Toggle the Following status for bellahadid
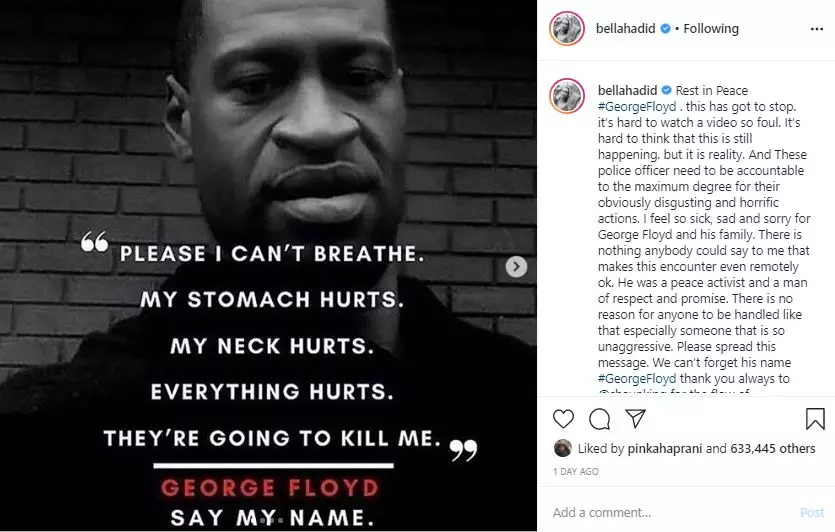The height and width of the screenshot is (532, 835). [711, 29]
